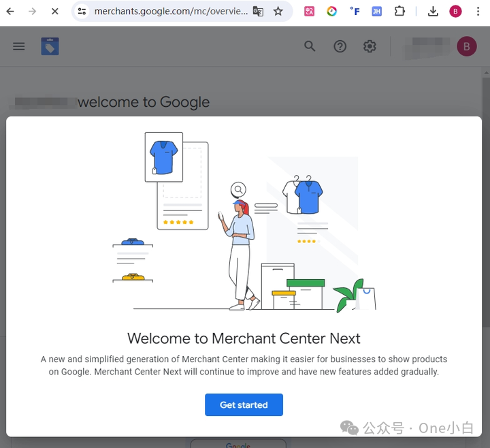Open the Chrome three-dot menu
The width and height of the screenshot is (490, 448).
(478, 12)
